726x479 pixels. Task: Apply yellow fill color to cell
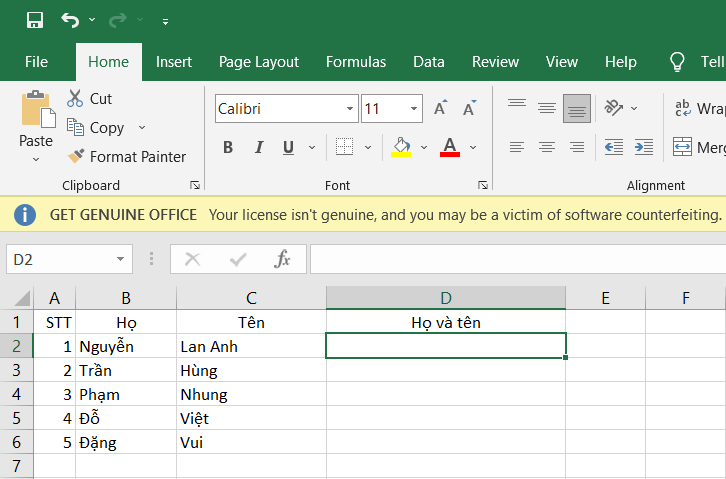(401, 147)
